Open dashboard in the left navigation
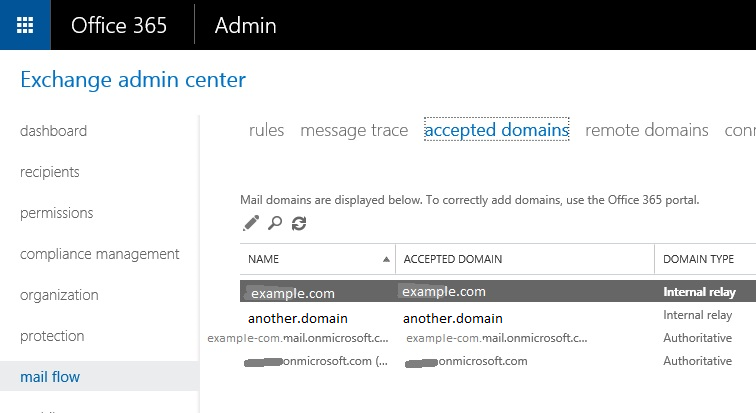 pyautogui.click(x=53, y=131)
